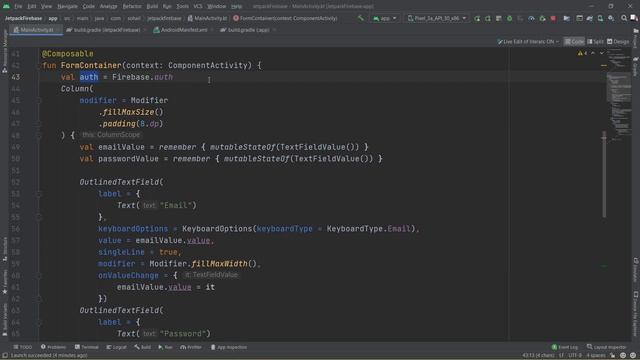
Task: Click the Debug app bug icon
Action: pos(509,18)
